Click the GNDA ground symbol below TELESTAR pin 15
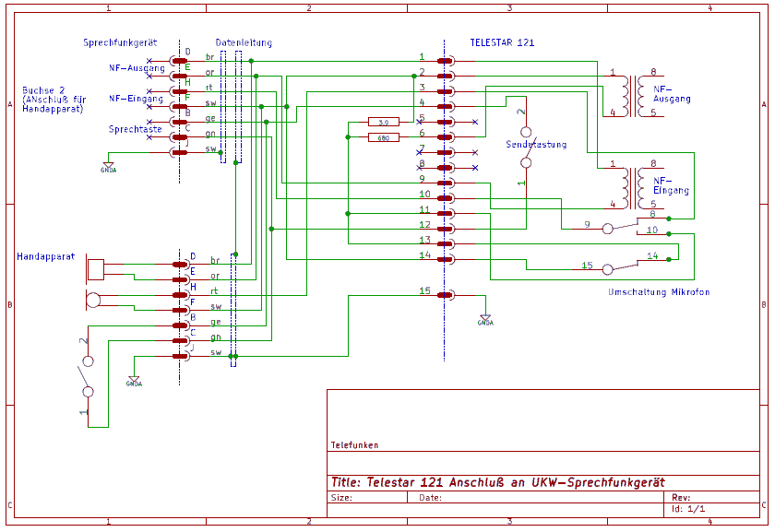This screenshot has height=532, width=775. [x=485, y=320]
